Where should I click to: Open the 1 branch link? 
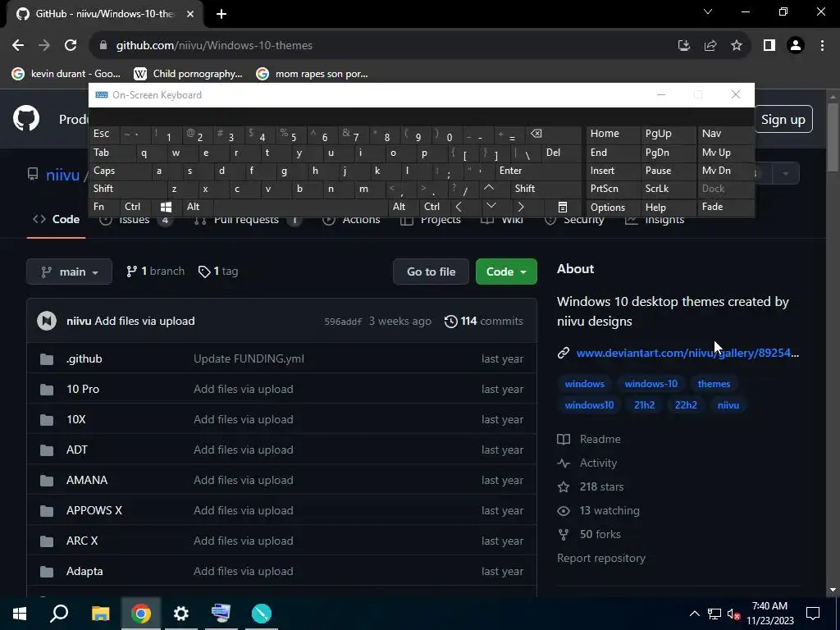click(155, 271)
